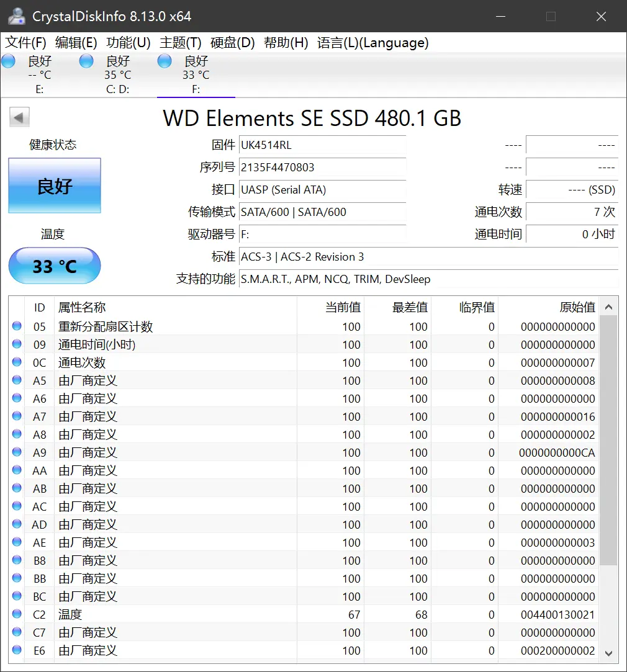The image size is (627, 672).
Task: Open the 主题(T) menu
Action: [181, 43]
